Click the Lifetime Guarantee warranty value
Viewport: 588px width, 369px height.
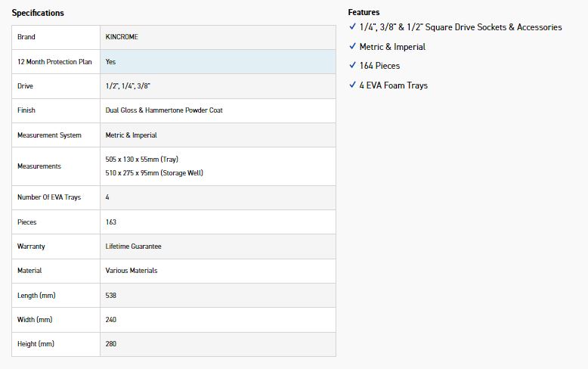(133, 247)
